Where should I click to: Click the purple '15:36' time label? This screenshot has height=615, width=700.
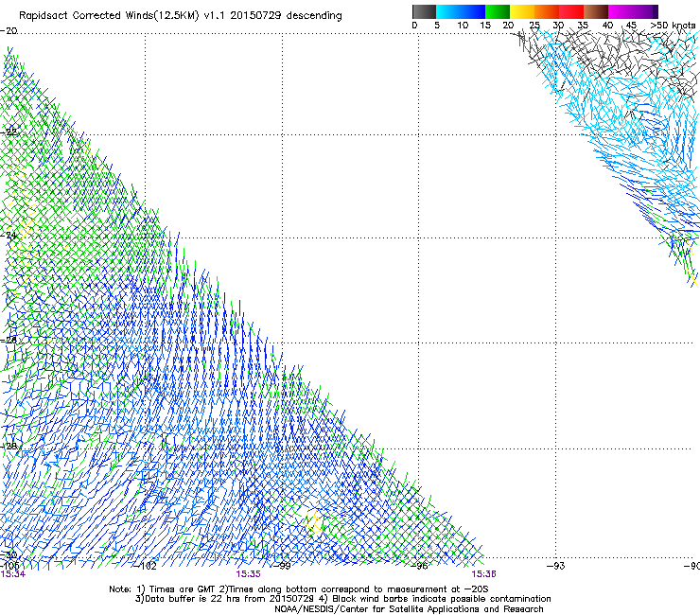484,574
